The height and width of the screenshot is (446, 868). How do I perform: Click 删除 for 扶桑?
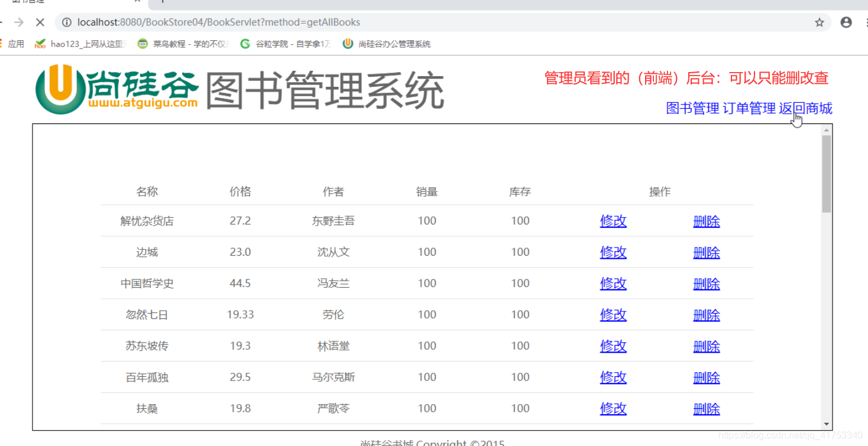(x=706, y=409)
